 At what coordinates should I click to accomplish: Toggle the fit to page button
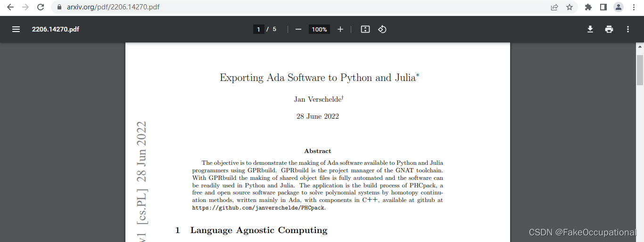[x=365, y=29]
